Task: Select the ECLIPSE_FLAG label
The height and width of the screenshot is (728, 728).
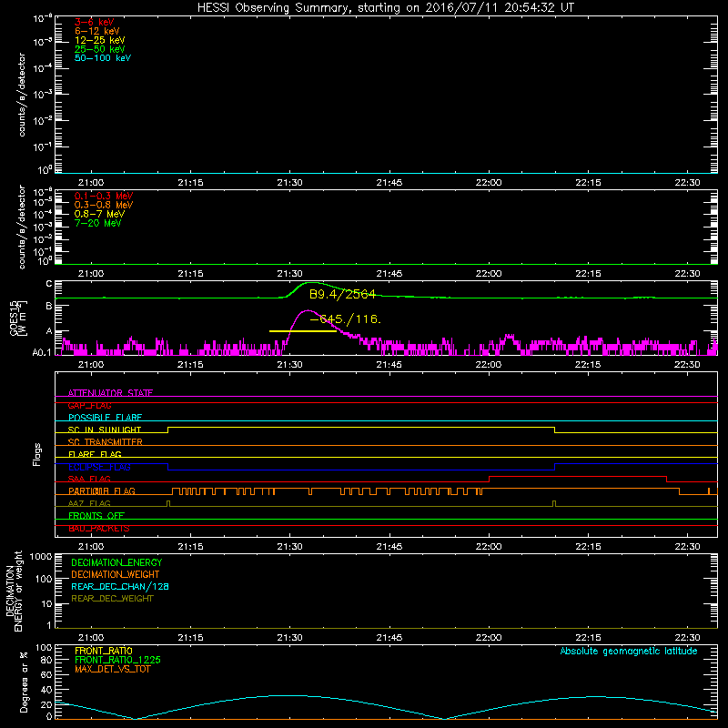Action: (x=99, y=467)
